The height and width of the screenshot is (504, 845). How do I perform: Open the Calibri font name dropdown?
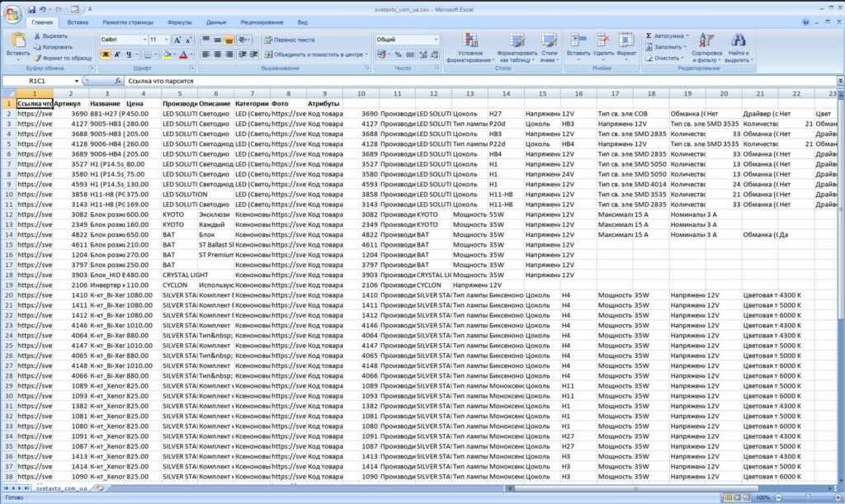(x=144, y=40)
